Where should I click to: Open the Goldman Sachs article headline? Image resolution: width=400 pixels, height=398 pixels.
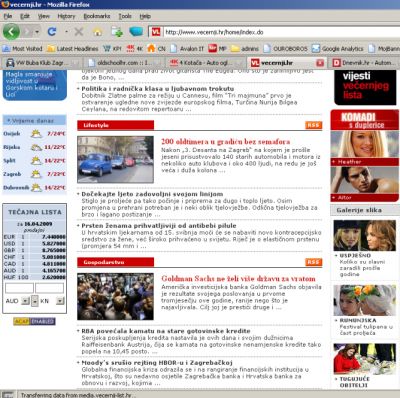coord(238,278)
